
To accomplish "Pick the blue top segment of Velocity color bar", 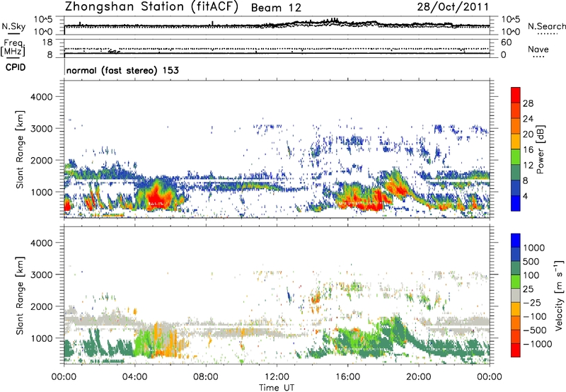I will [x=516, y=241].
